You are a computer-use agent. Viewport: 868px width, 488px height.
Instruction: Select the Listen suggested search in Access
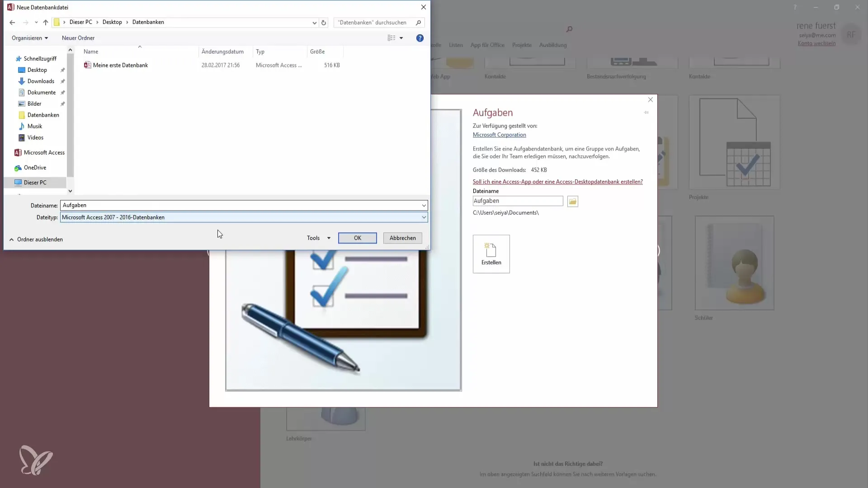(x=456, y=45)
